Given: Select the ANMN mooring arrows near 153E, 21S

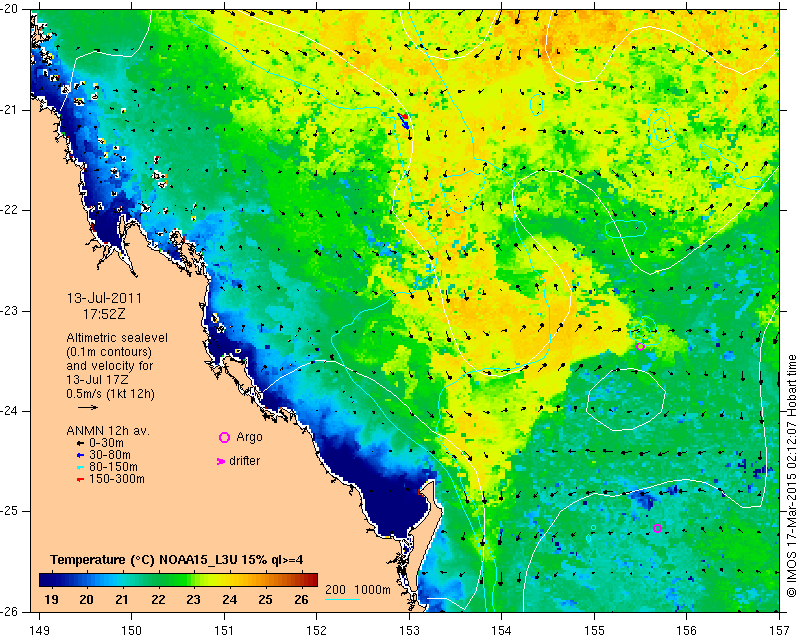Looking at the screenshot, I should (x=404, y=120).
